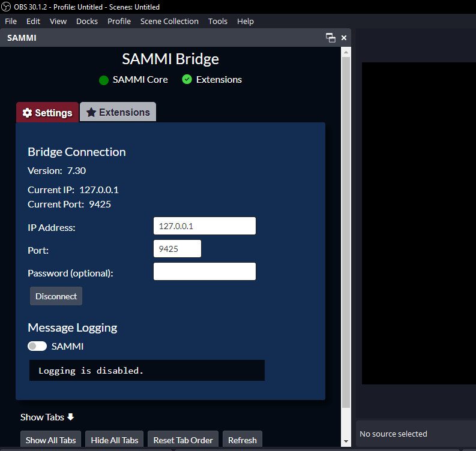
Task: Switch to the Extensions tab
Action: click(118, 112)
